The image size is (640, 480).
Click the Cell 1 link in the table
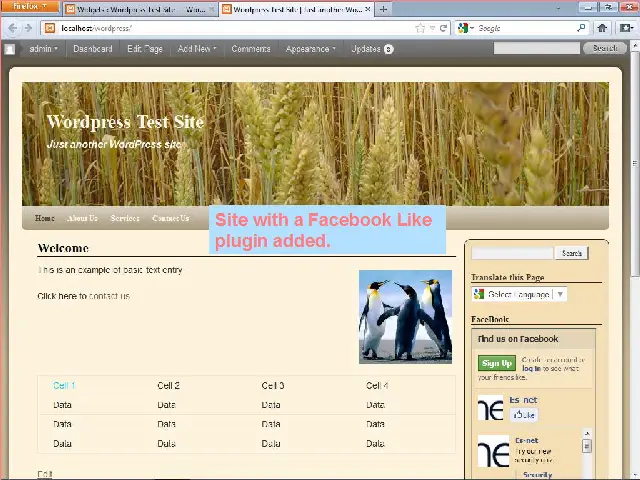(64, 385)
